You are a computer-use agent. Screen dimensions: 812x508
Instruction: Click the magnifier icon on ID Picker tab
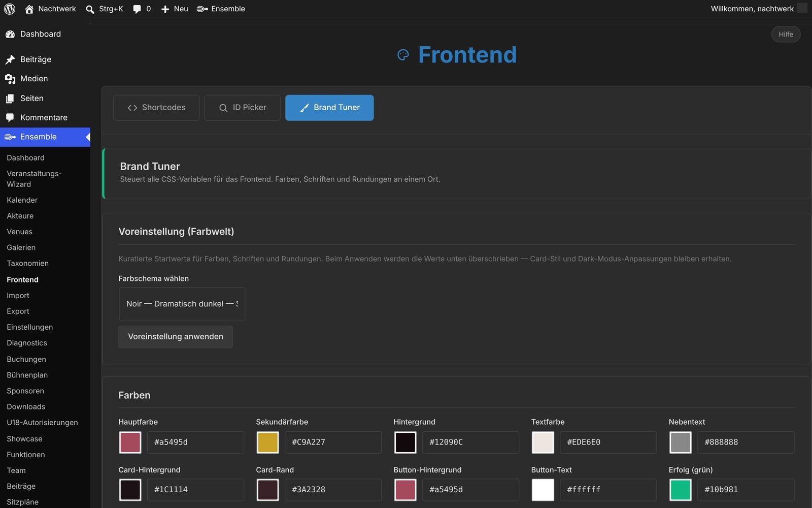[223, 108]
